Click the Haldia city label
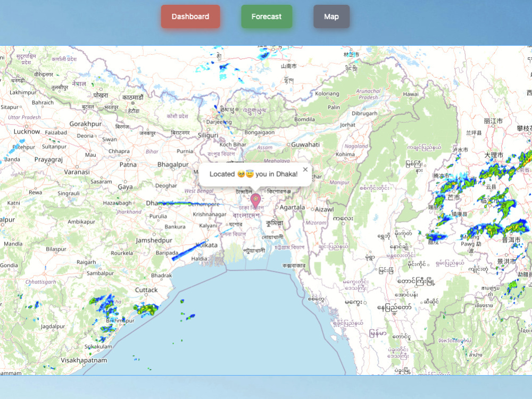 pos(199,259)
